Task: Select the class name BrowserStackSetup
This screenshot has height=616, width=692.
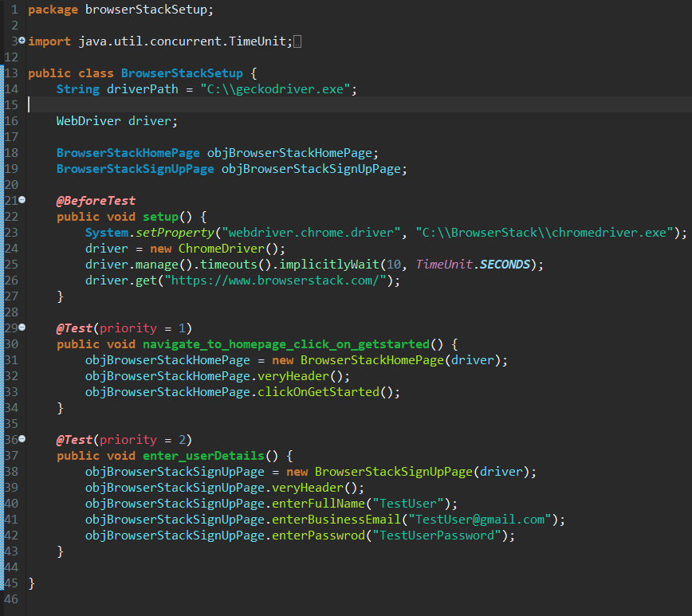Action: pos(182,73)
